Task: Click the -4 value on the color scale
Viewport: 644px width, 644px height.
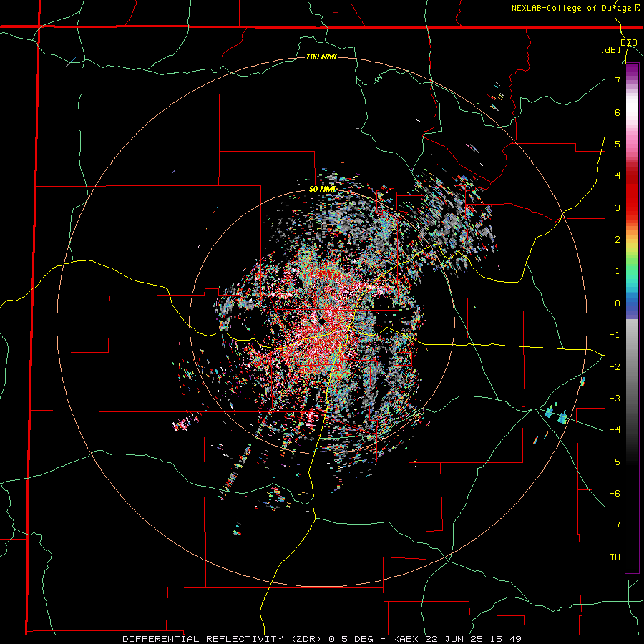Action: tap(615, 429)
